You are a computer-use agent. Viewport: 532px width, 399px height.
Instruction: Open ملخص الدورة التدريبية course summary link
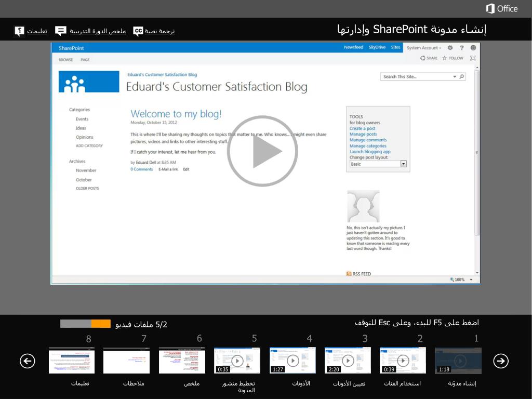98,31
